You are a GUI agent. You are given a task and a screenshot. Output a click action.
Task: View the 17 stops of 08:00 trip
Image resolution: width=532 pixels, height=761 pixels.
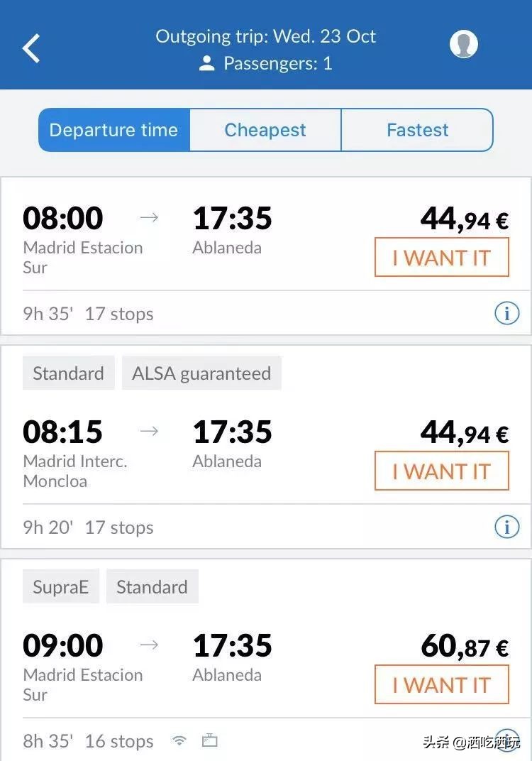(x=119, y=314)
